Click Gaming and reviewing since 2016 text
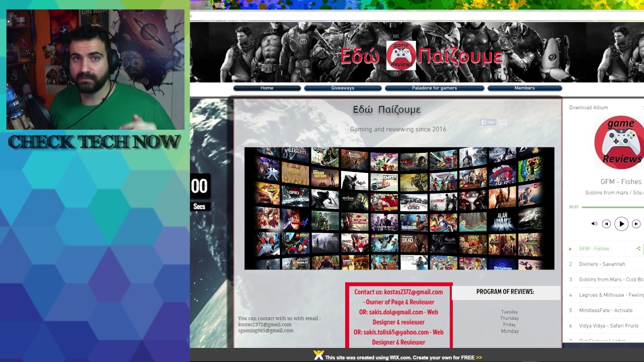 pyautogui.click(x=398, y=129)
